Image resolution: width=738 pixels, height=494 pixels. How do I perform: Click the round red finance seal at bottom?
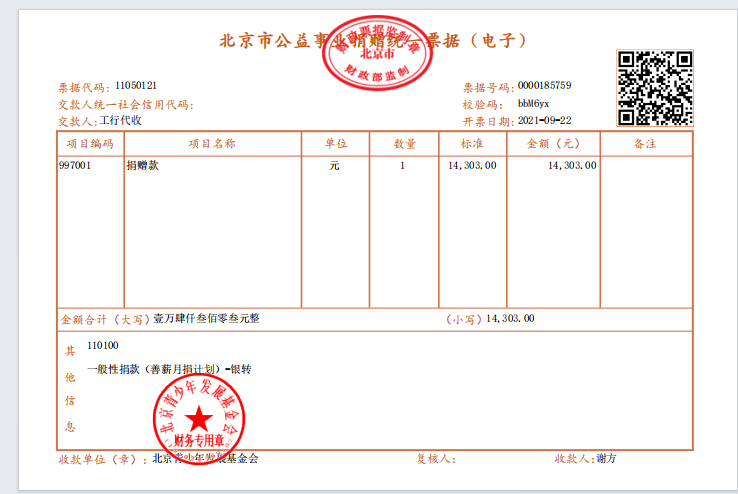click(199, 424)
